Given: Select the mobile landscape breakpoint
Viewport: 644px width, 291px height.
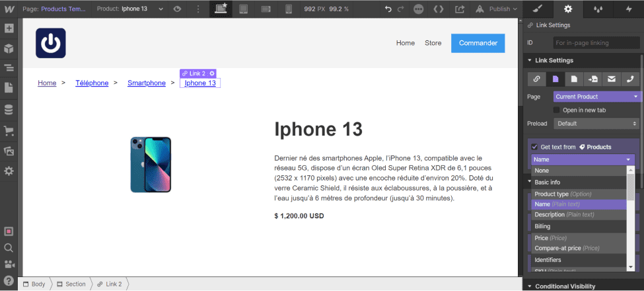Looking at the screenshot, I should pos(266,9).
